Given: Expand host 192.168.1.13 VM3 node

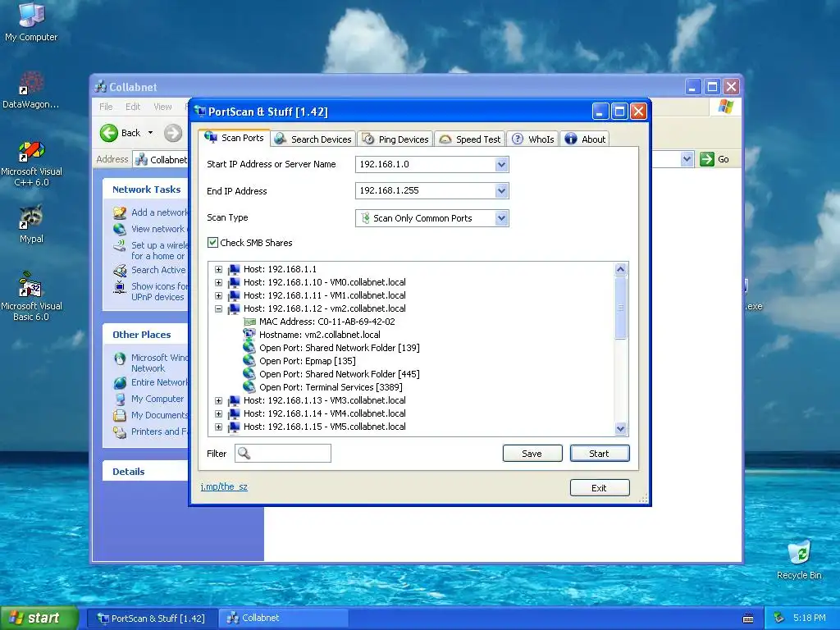Looking at the screenshot, I should tap(218, 400).
